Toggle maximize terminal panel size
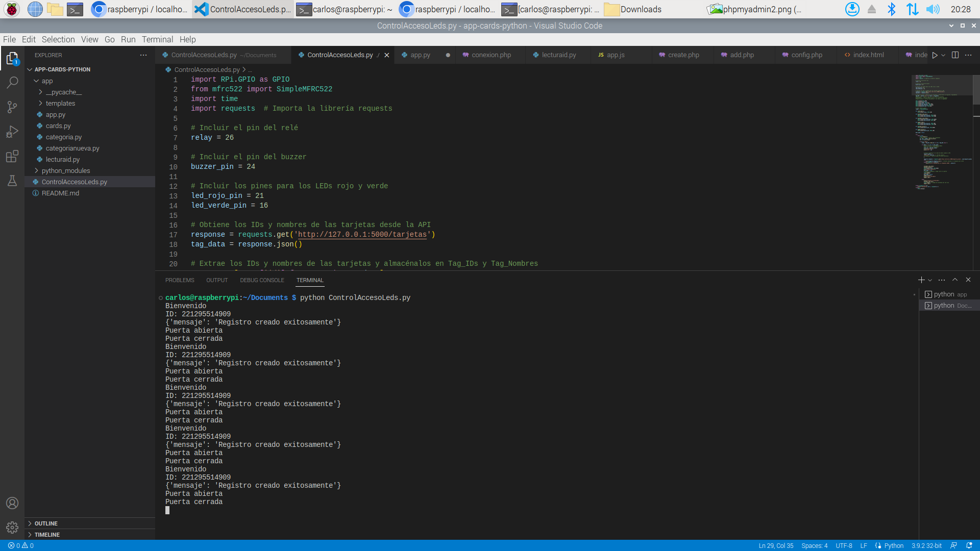The image size is (980, 551). pyautogui.click(x=955, y=280)
